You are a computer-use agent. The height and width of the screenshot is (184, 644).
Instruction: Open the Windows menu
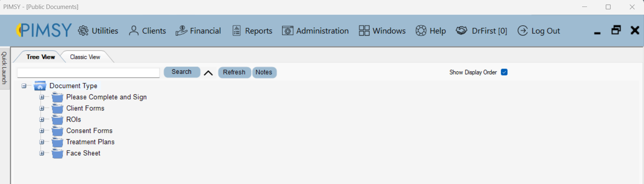pyautogui.click(x=382, y=31)
